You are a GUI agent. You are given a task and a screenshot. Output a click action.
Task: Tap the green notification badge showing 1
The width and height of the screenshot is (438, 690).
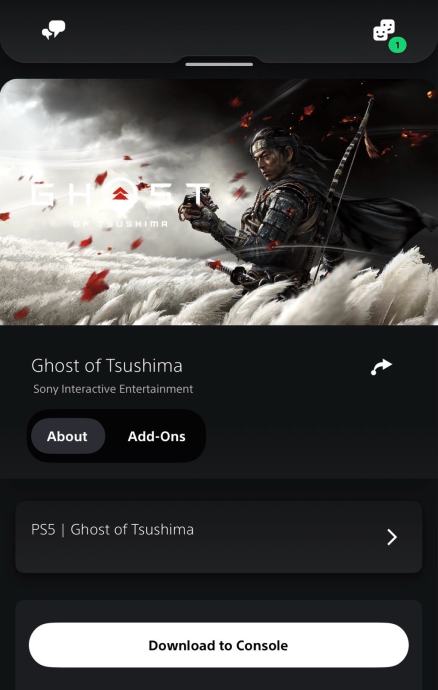(397, 45)
